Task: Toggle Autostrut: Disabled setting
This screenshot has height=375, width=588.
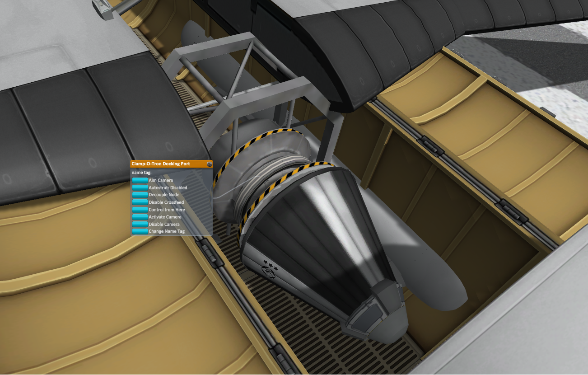Action: [x=140, y=187]
